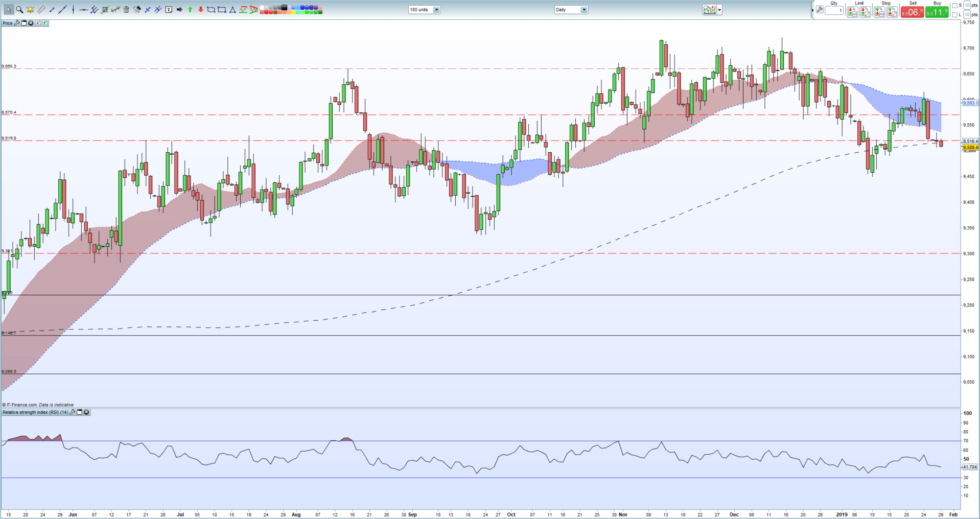Click the 9,519.8 horizontal line label
Viewport: 980px width, 519px height.
pyautogui.click(x=9, y=138)
